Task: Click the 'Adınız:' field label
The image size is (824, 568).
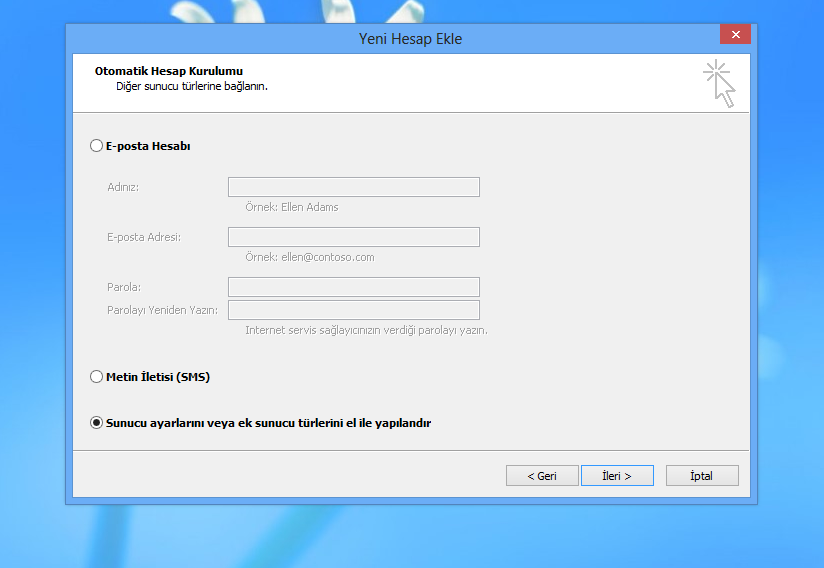Action: (x=123, y=187)
